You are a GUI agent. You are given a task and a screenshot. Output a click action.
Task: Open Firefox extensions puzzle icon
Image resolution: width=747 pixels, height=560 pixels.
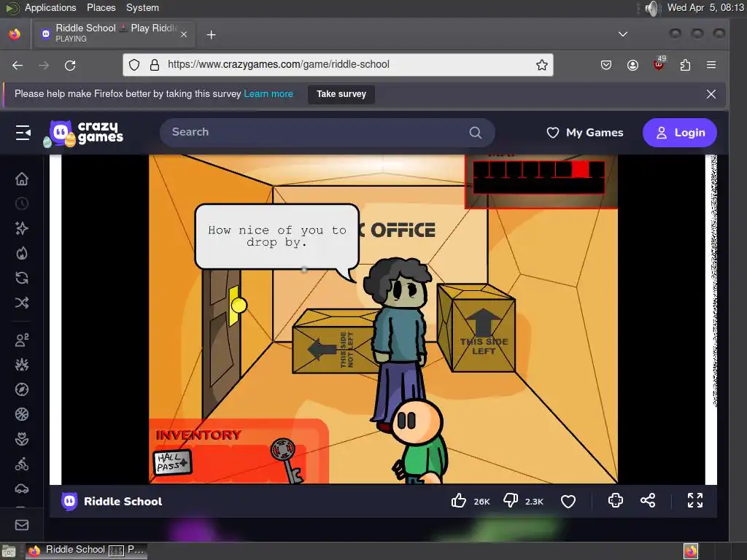click(x=685, y=65)
